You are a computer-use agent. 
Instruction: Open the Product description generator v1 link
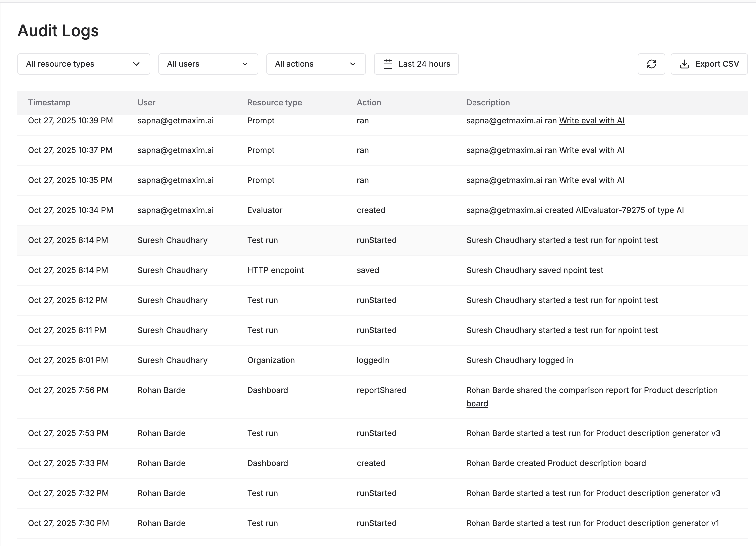[657, 523]
